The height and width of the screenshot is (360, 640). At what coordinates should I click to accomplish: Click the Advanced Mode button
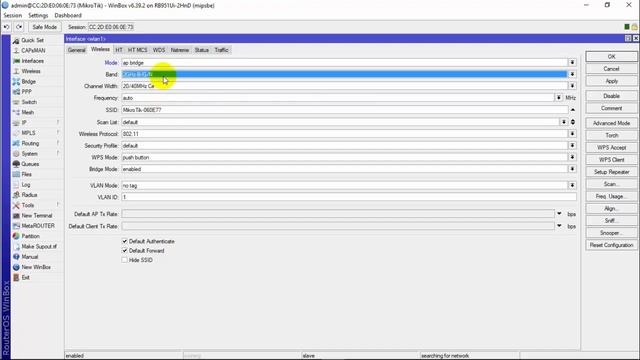click(x=611, y=123)
